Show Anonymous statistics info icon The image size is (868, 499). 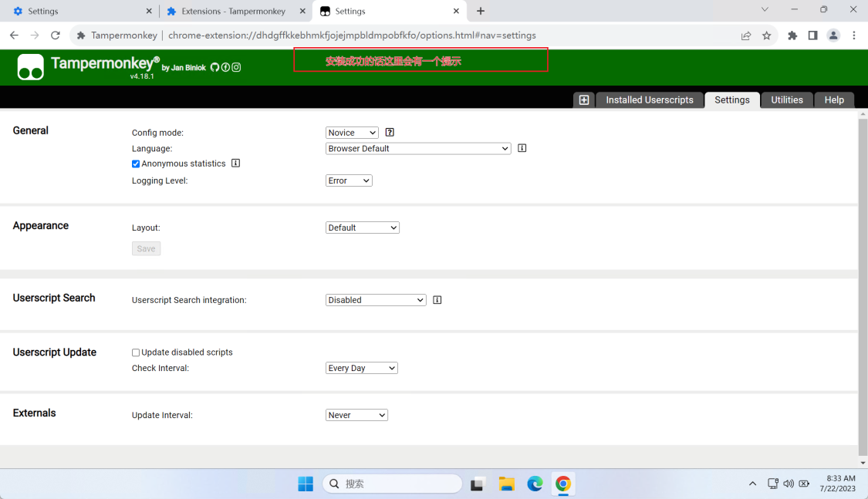[x=236, y=164]
